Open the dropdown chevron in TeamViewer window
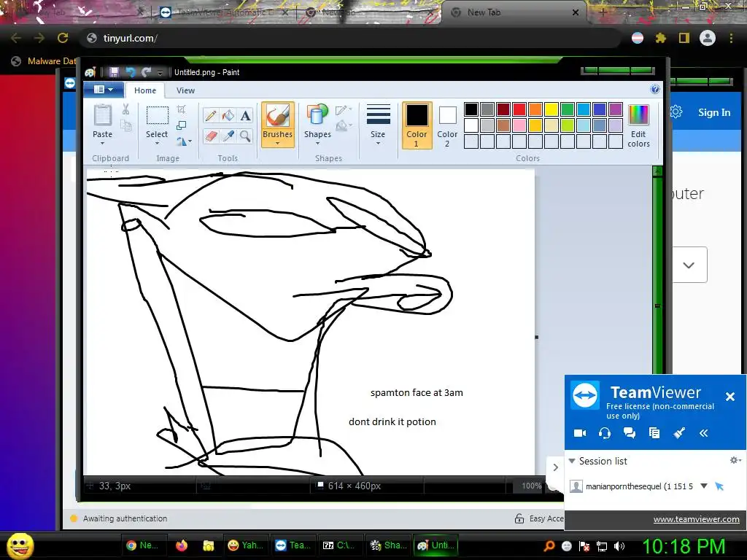This screenshot has width=747, height=560. pos(689,265)
